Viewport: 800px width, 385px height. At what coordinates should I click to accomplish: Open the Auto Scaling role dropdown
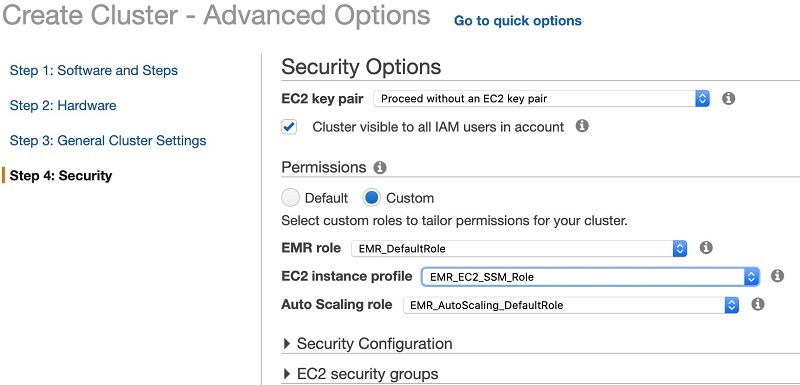[571, 305]
